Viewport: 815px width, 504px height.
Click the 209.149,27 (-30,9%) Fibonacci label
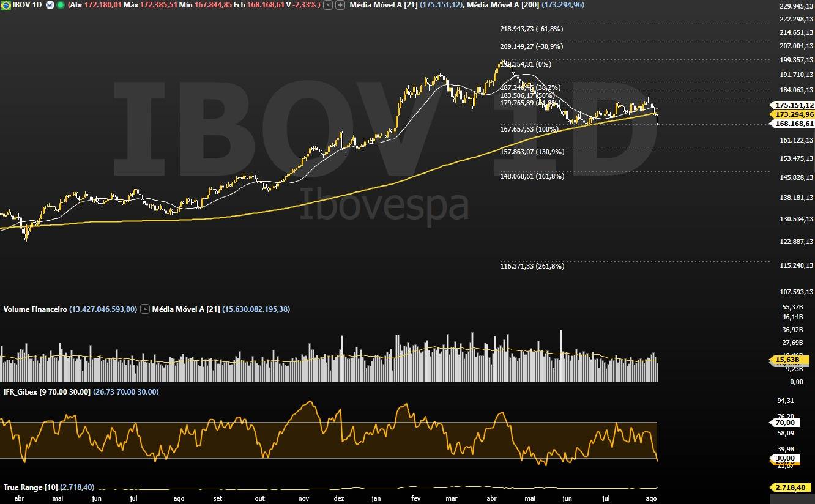click(531, 46)
